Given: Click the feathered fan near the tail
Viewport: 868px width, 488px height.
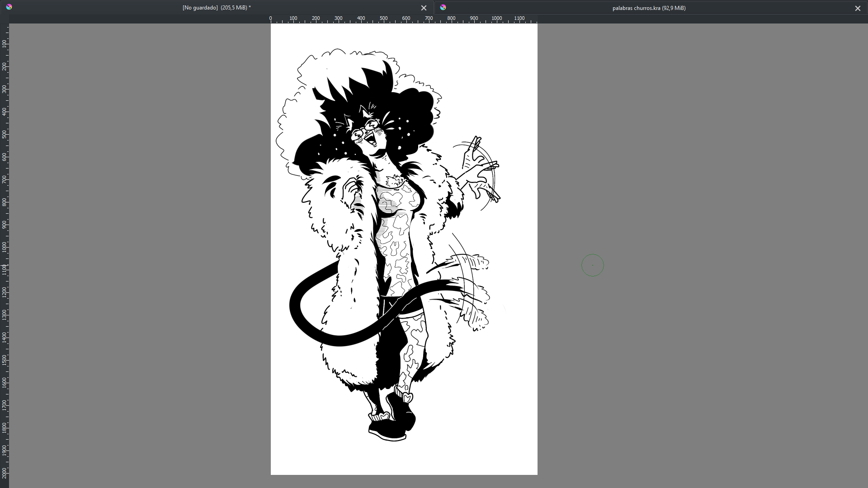Looking at the screenshot, I should pyautogui.click(x=472, y=289).
